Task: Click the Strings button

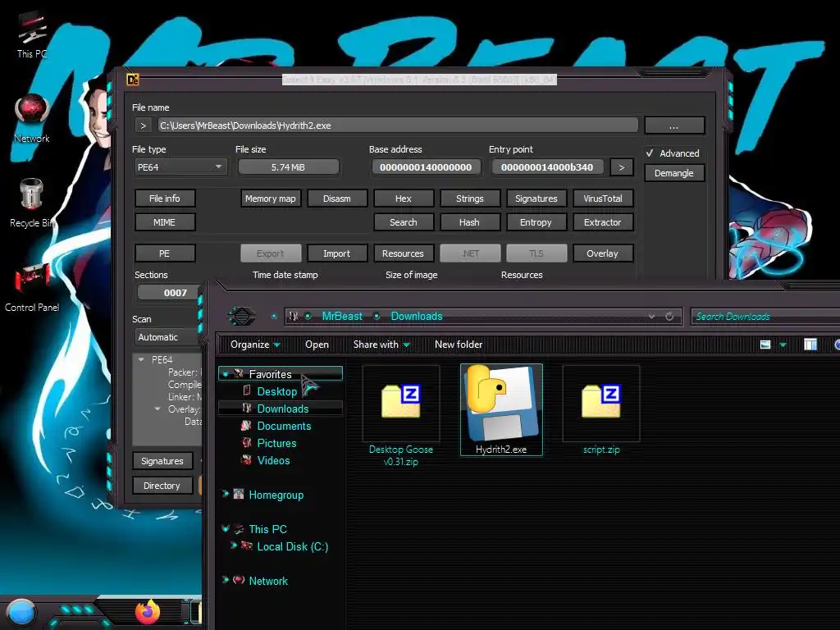Action: [470, 199]
